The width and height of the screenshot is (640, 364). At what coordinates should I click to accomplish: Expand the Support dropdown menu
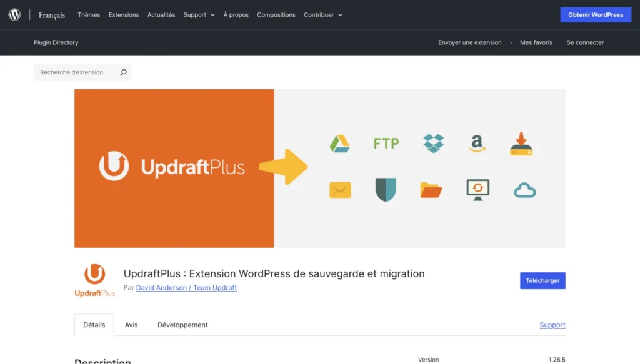pyautogui.click(x=199, y=15)
